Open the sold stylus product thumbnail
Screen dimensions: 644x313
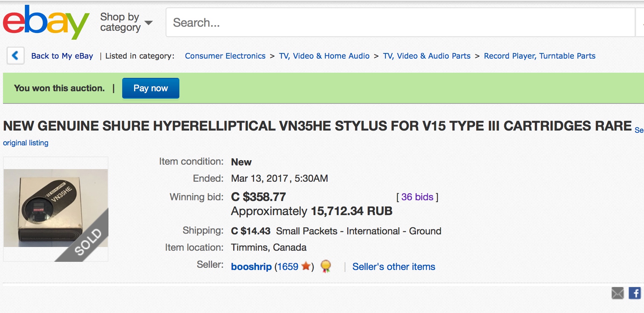[x=56, y=209]
